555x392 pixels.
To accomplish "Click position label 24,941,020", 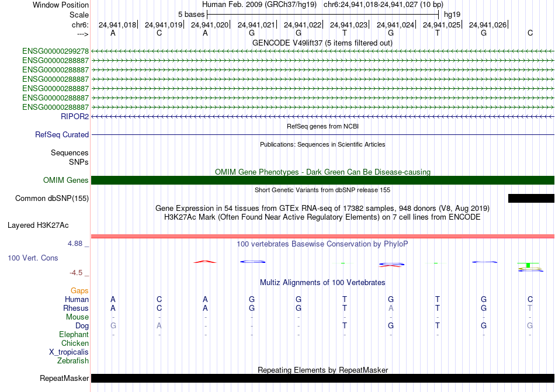I will [x=210, y=25].
